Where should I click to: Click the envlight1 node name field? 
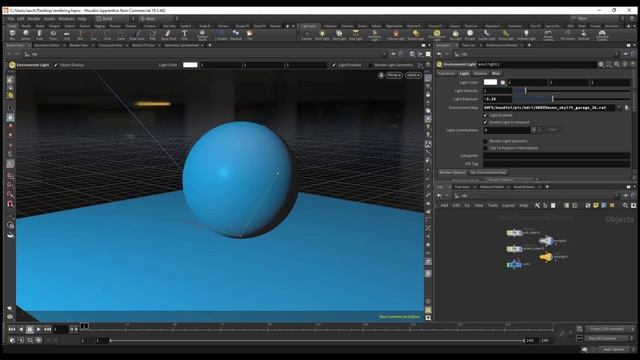click(x=536, y=64)
